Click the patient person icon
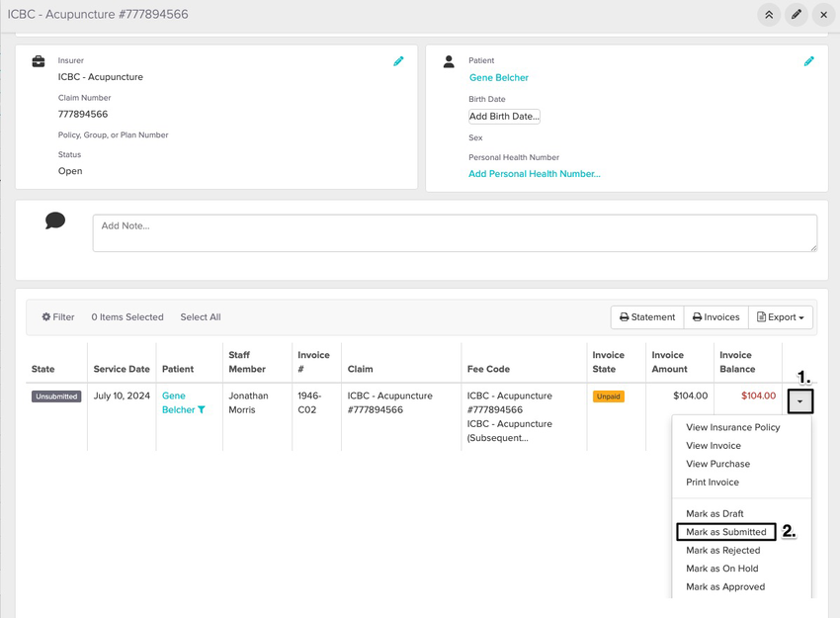 click(x=449, y=61)
